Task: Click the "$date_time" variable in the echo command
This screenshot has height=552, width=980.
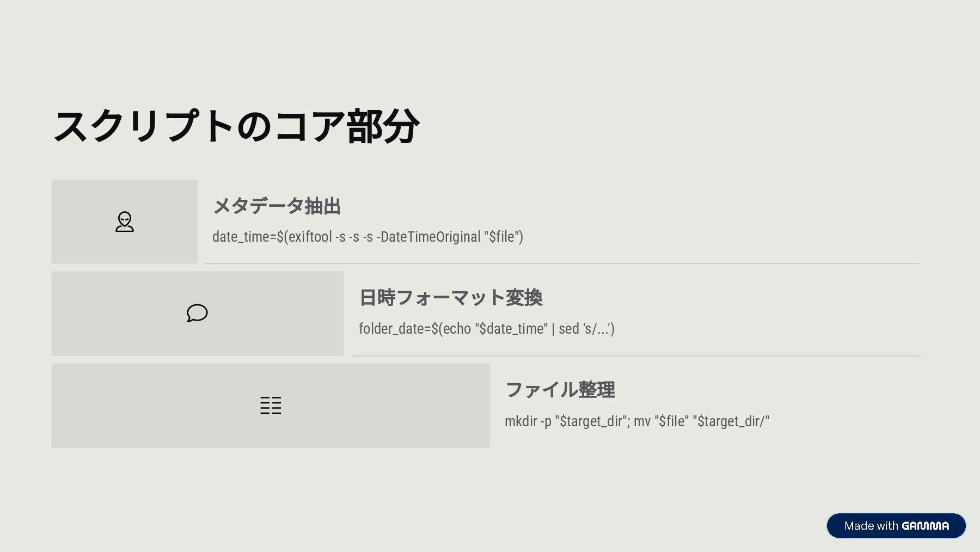Action: (511, 329)
